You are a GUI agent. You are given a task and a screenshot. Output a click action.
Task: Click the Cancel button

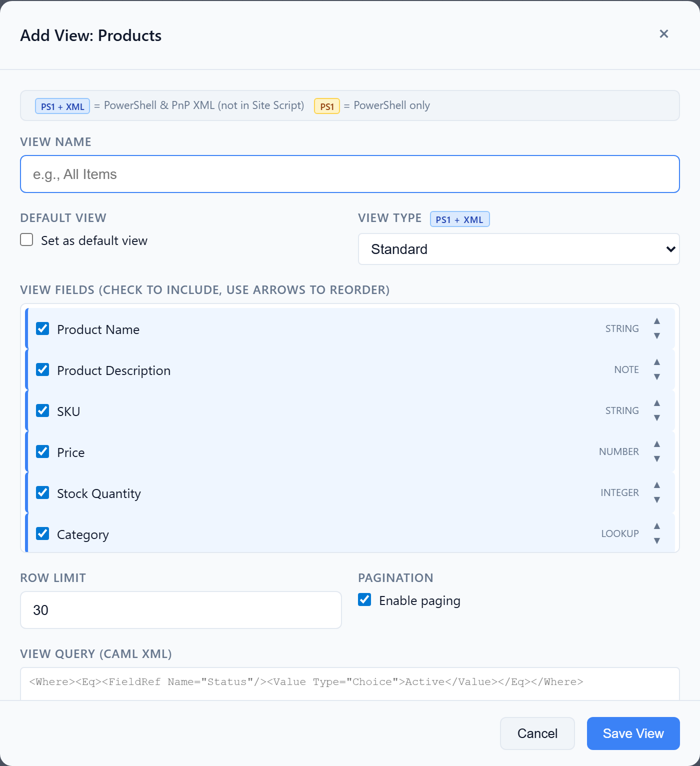pyautogui.click(x=537, y=733)
